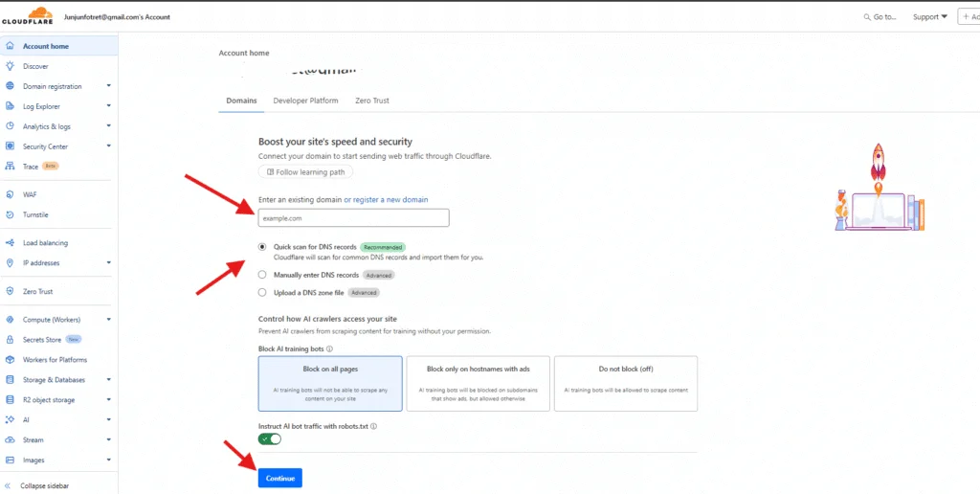Click the Zero Trust sidebar icon
The width and height of the screenshot is (980, 494).
(x=10, y=291)
